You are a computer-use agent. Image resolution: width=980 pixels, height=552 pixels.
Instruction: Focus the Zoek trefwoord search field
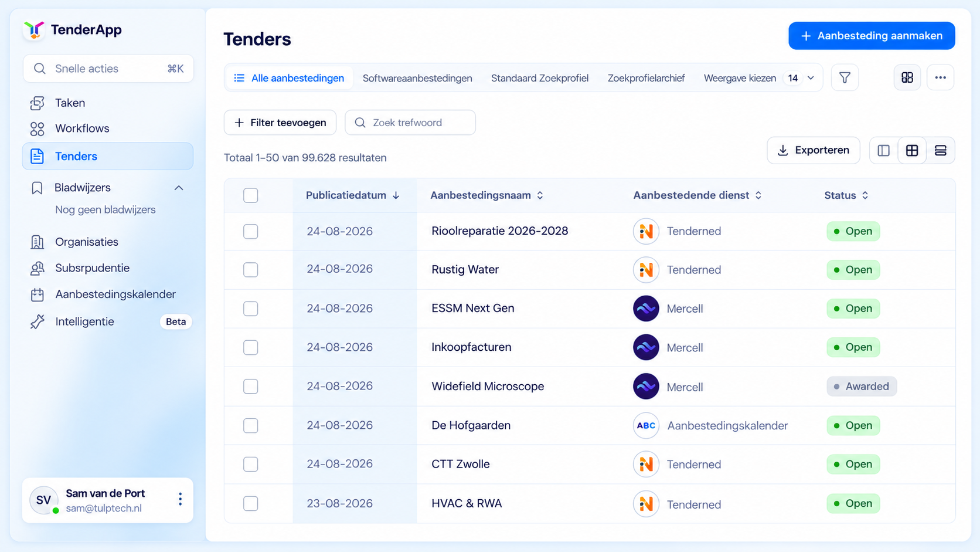(410, 123)
